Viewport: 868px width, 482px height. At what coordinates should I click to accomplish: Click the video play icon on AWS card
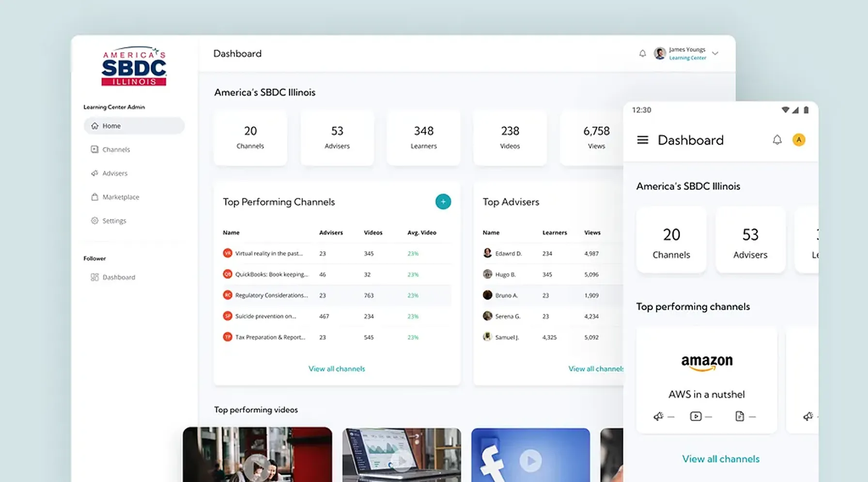696,416
